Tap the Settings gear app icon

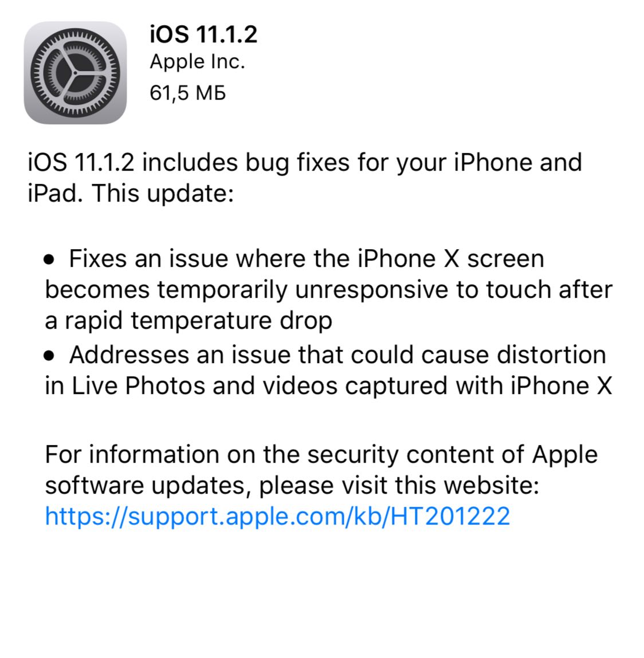tap(75, 73)
